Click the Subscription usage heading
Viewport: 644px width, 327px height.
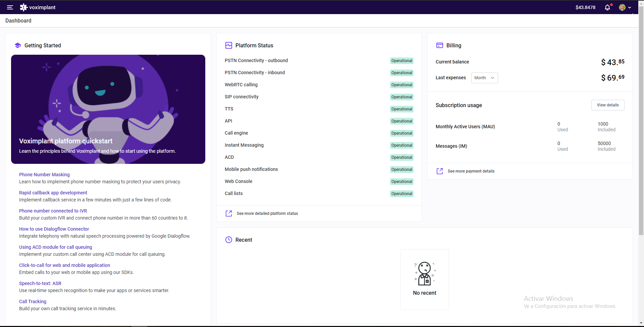tap(459, 105)
